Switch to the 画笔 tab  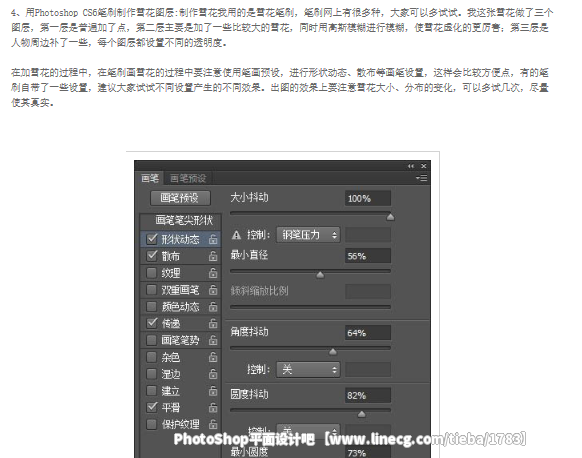pos(150,179)
